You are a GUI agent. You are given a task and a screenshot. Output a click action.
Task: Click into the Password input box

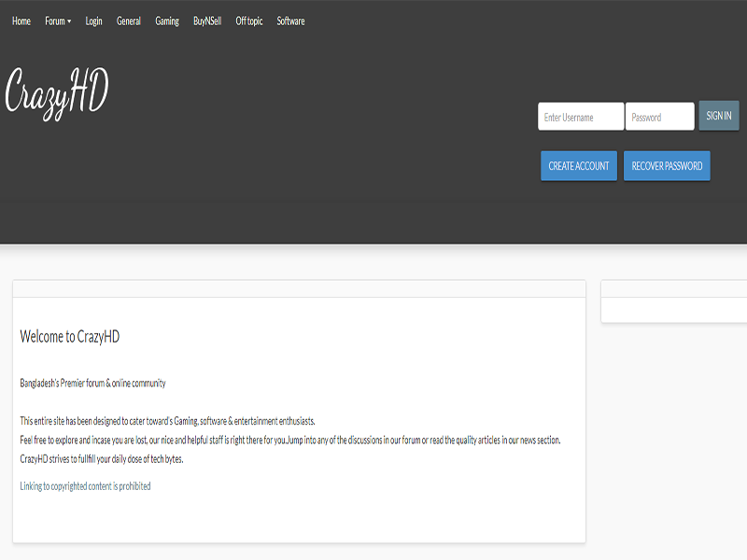[659, 117]
